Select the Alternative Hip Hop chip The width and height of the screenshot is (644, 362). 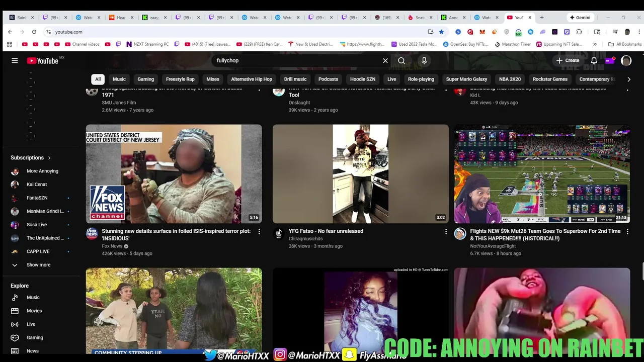pos(252,79)
